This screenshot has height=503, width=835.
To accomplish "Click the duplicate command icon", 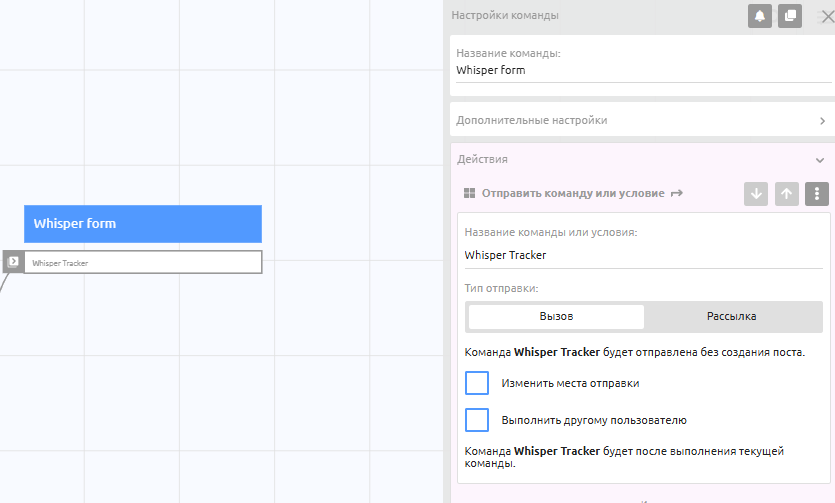I will pyautogui.click(x=790, y=16).
